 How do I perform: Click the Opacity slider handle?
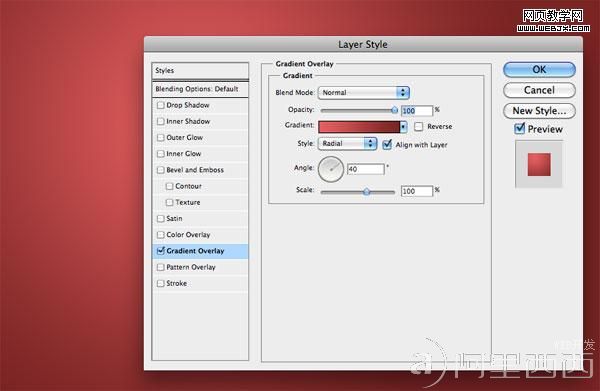pos(395,110)
